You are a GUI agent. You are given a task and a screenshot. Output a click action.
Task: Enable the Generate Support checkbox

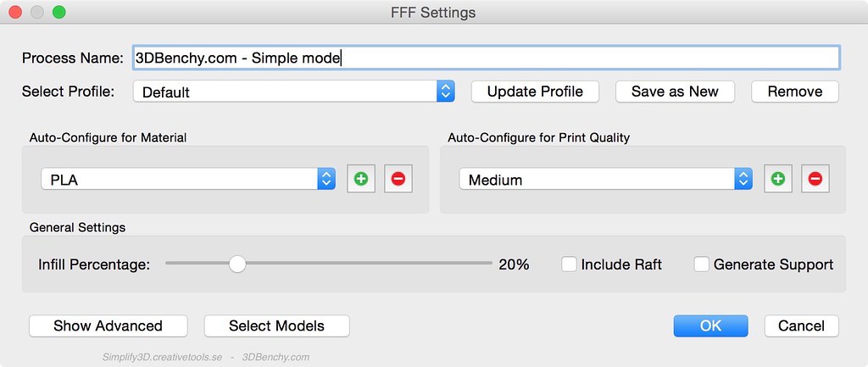click(701, 264)
